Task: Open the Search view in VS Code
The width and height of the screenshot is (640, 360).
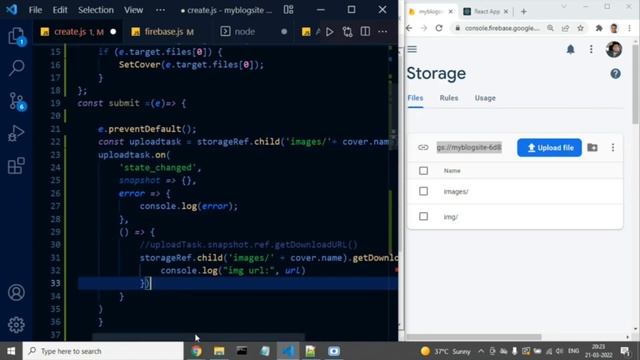Action: pos(16,68)
